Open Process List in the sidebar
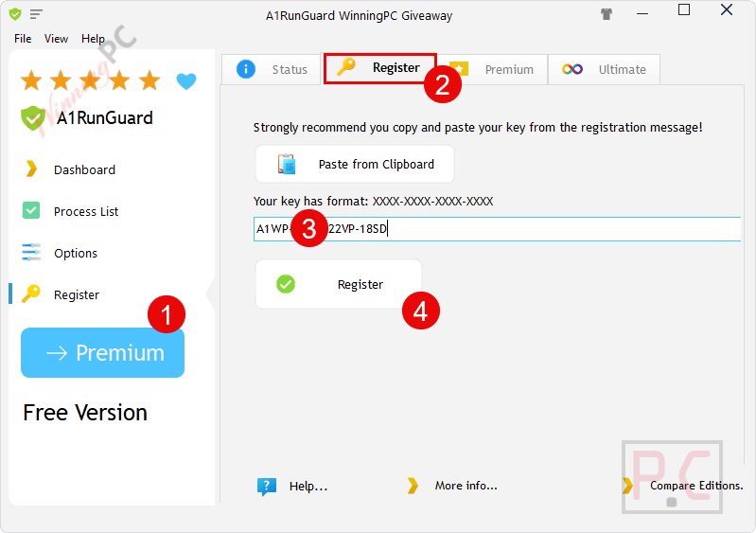The width and height of the screenshot is (756, 533). pos(86,211)
